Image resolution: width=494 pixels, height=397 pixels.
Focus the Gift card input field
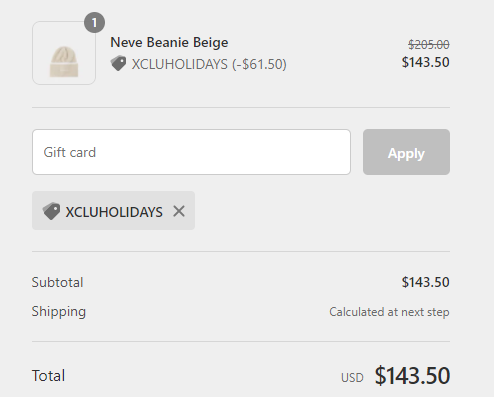[x=191, y=152]
